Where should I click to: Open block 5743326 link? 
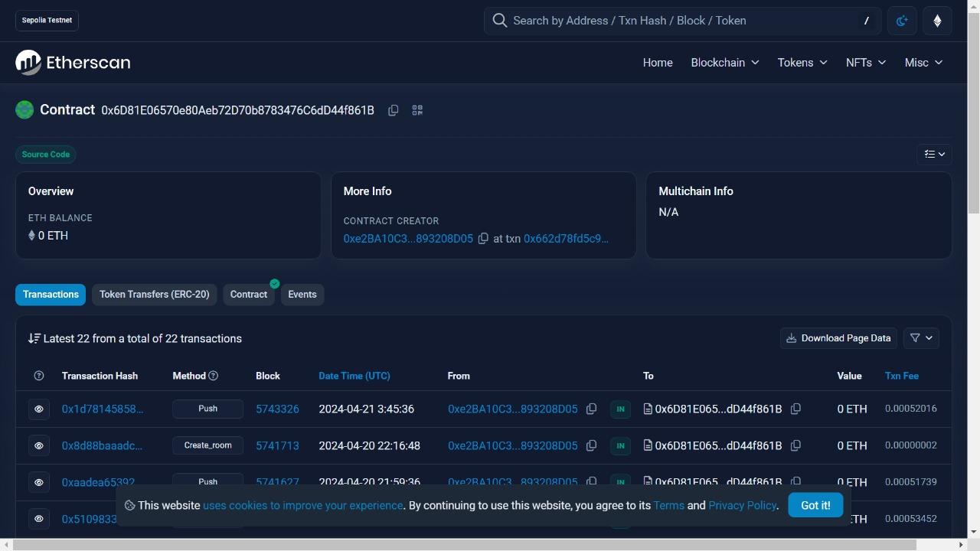click(277, 409)
